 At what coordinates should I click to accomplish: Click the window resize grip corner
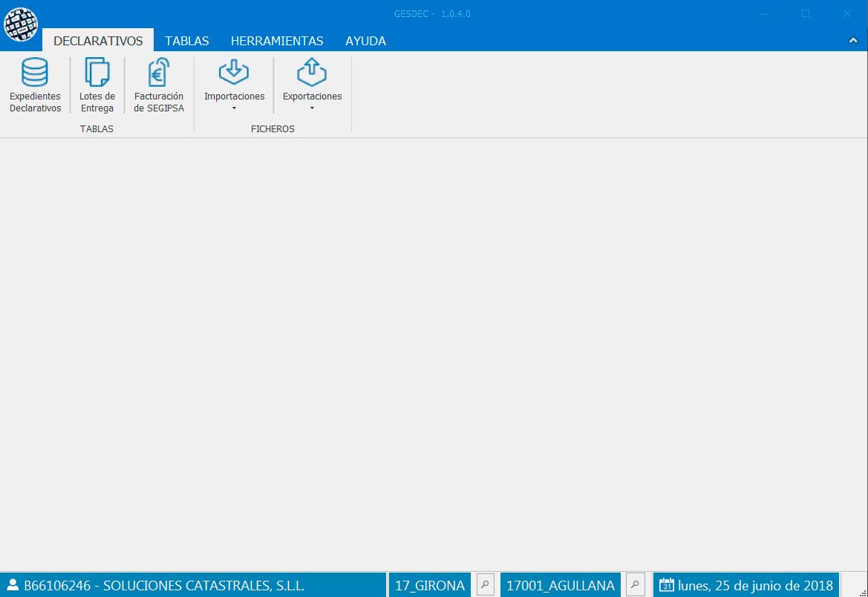click(861, 591)
